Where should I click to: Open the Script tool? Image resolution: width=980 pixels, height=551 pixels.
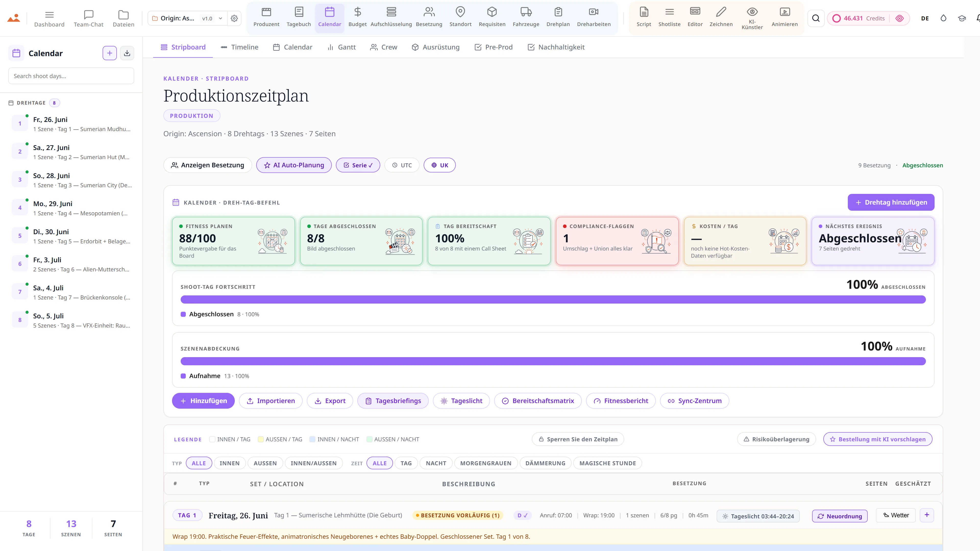click(644, 18)
